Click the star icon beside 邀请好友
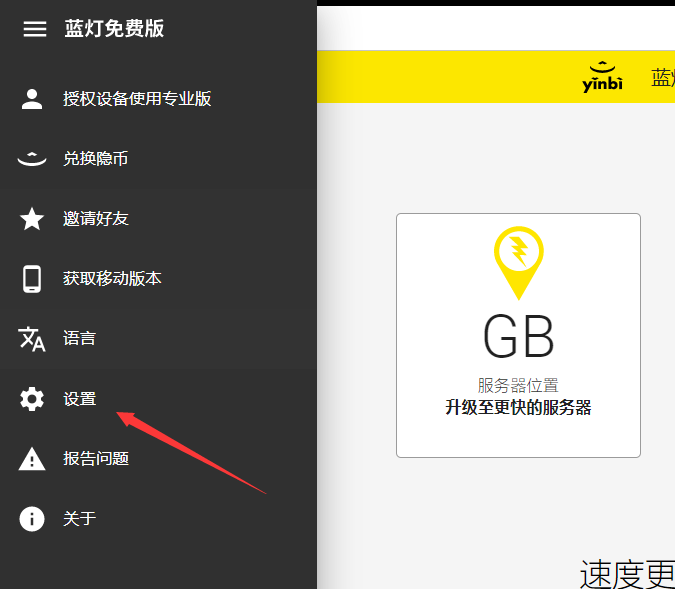The height and width of the screenshot is (589, 675). pos(32,219)
